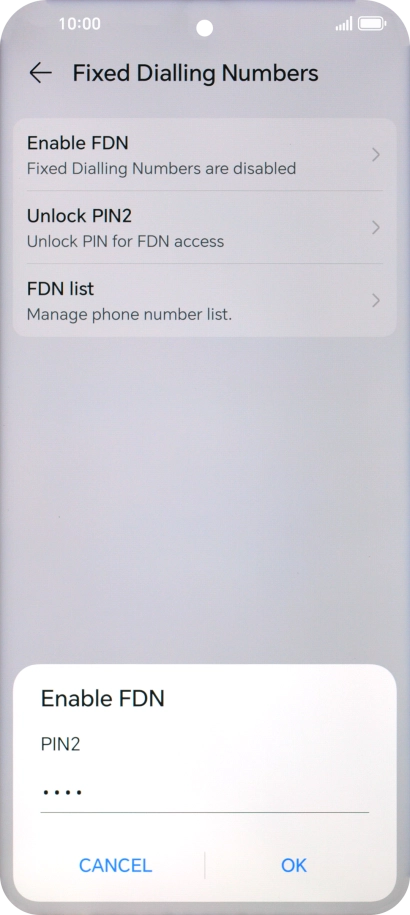Tap the signal strength icon
The width and height of the screenshot is (410, 915).
344,24
